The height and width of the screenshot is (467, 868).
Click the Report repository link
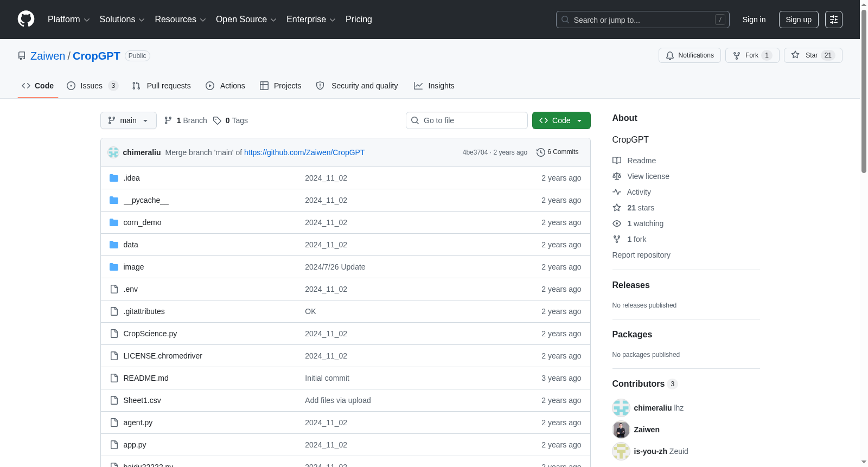[x=641, y=255]
